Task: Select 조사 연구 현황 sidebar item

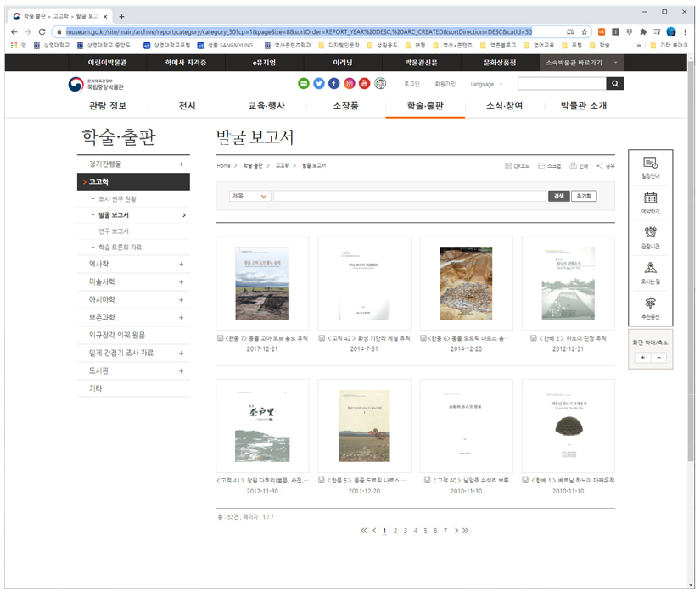Action: pyautogui.click(x=117, y=199)
